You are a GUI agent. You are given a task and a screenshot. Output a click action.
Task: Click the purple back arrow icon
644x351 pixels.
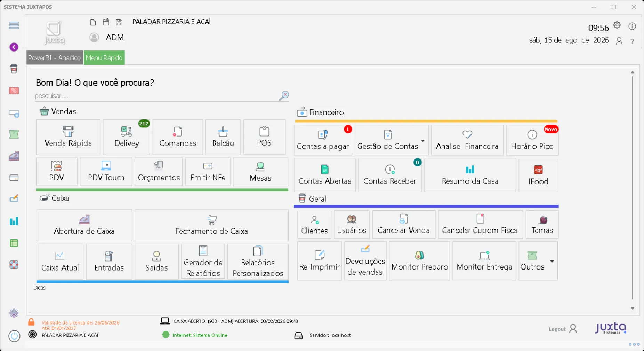[x=14, y=47]
